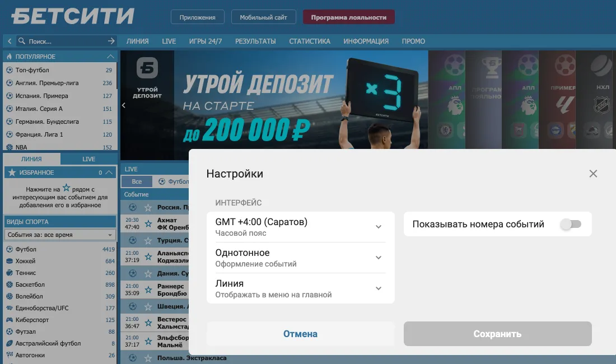Click the Утрой депозит Б logo tile

147,68
